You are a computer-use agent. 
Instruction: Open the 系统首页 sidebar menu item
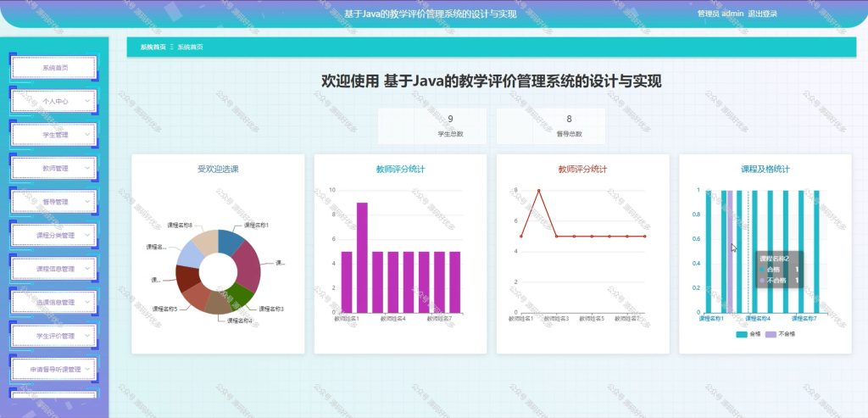[54, 68]
